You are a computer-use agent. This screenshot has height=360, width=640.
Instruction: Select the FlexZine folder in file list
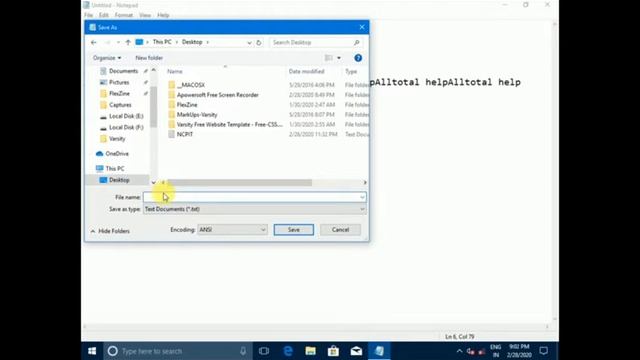[x=187, y=105]
